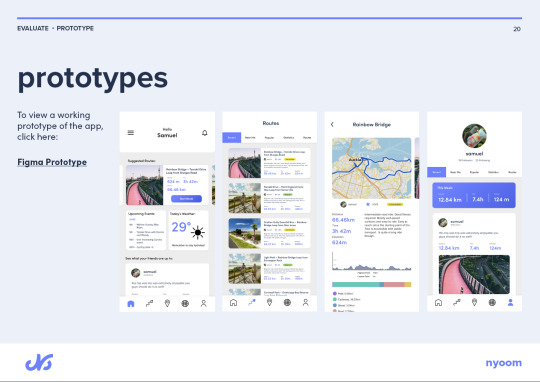Click the blue weekly stats card showing 12.84 km
This screenshot has width=540, height=382.
[474, 195]
